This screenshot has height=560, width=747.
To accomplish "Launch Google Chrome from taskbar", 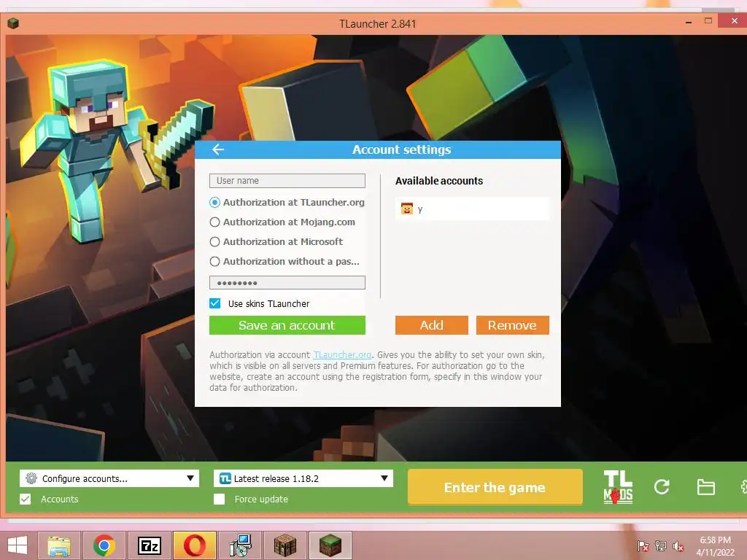I will click(x=104, y=545).
